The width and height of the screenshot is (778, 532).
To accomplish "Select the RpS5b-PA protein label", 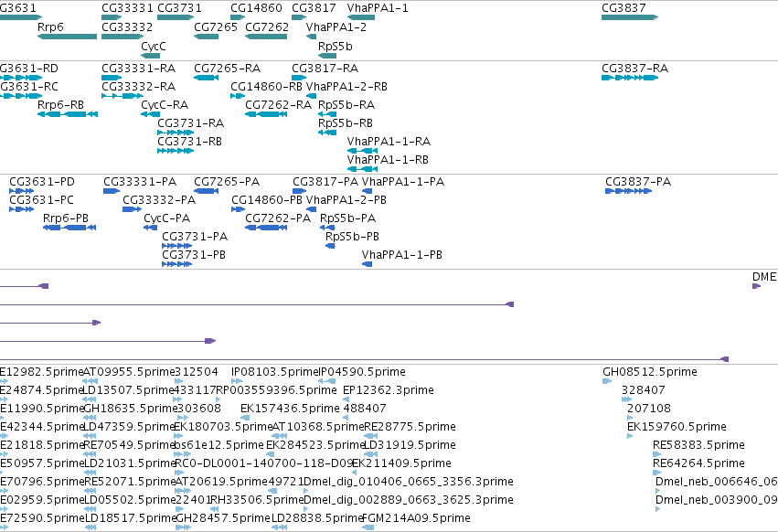I will pos(347,218).
